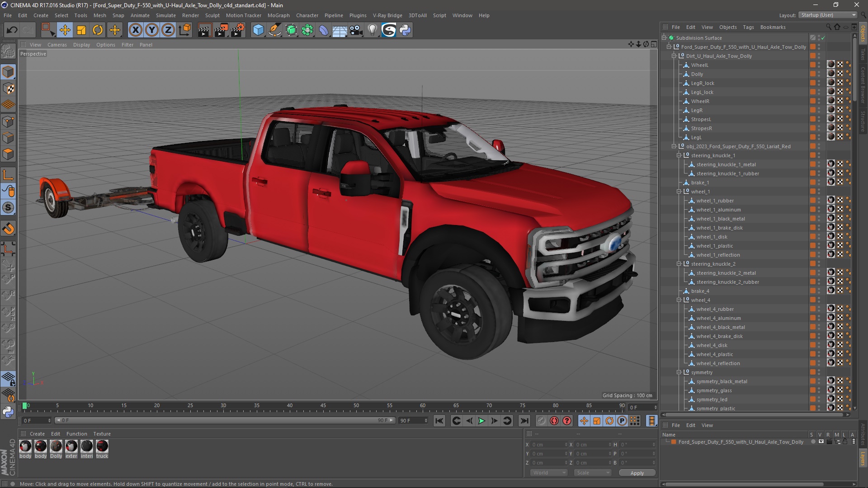Toggle the X axis lock

click(x=135, y=30)
